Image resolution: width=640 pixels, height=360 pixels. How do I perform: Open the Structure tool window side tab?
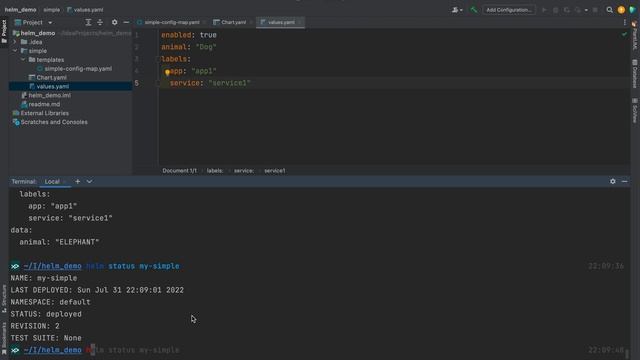[x=4, y=298]
